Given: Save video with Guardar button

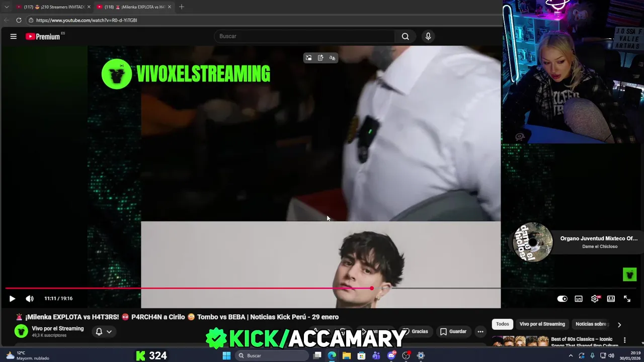Looking at the screenshot, I should pos(453,331).
